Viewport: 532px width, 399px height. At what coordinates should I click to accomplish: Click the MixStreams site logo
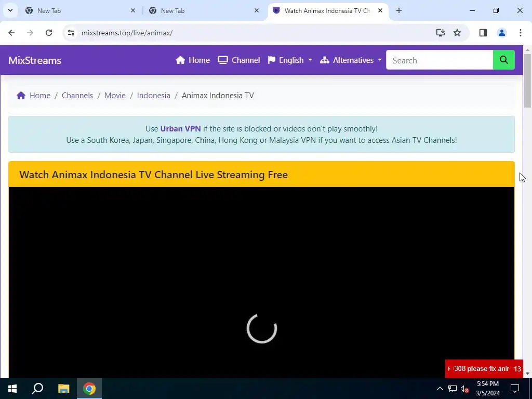35,60
